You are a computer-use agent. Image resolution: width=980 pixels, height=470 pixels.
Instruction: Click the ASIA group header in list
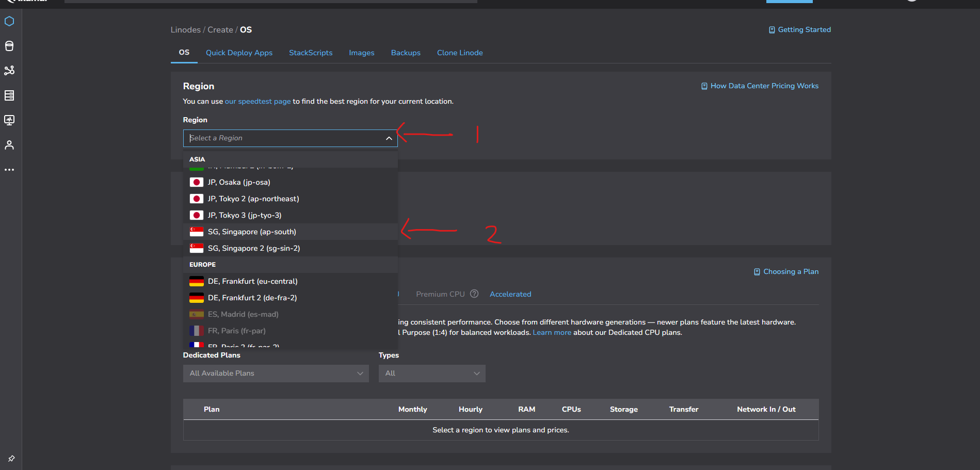(291, 159)
